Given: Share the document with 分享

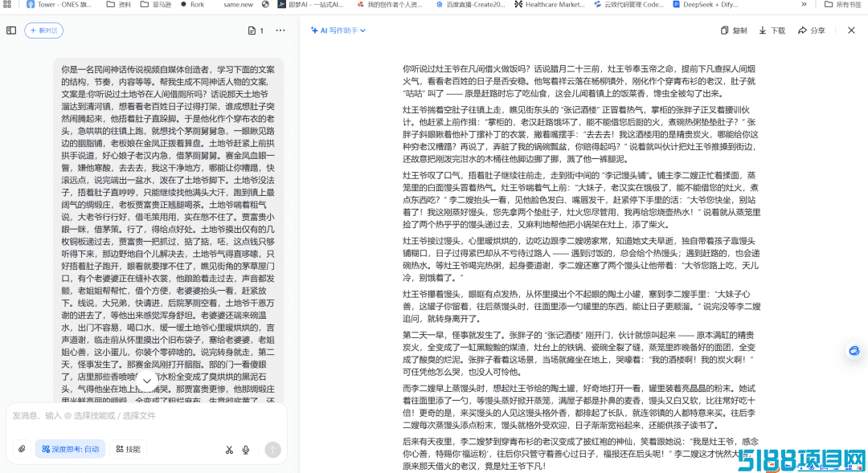Looking at the screenshot, I should [x=812, y=31].
